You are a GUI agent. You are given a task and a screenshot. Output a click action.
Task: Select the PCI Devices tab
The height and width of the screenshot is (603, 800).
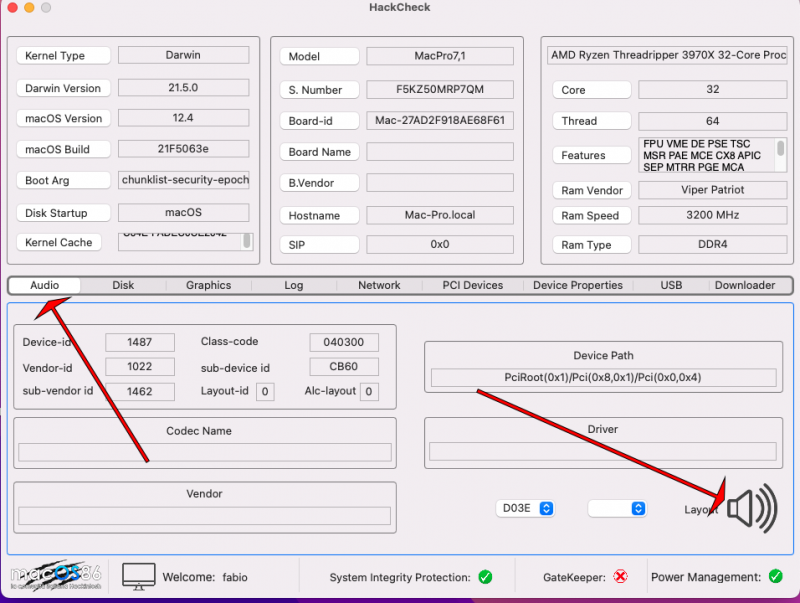click(473, 285)
